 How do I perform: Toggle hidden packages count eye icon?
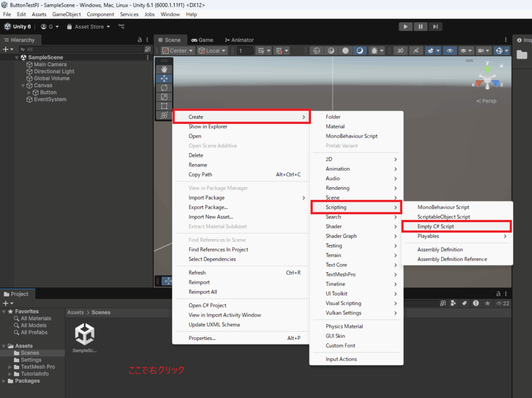502,303
